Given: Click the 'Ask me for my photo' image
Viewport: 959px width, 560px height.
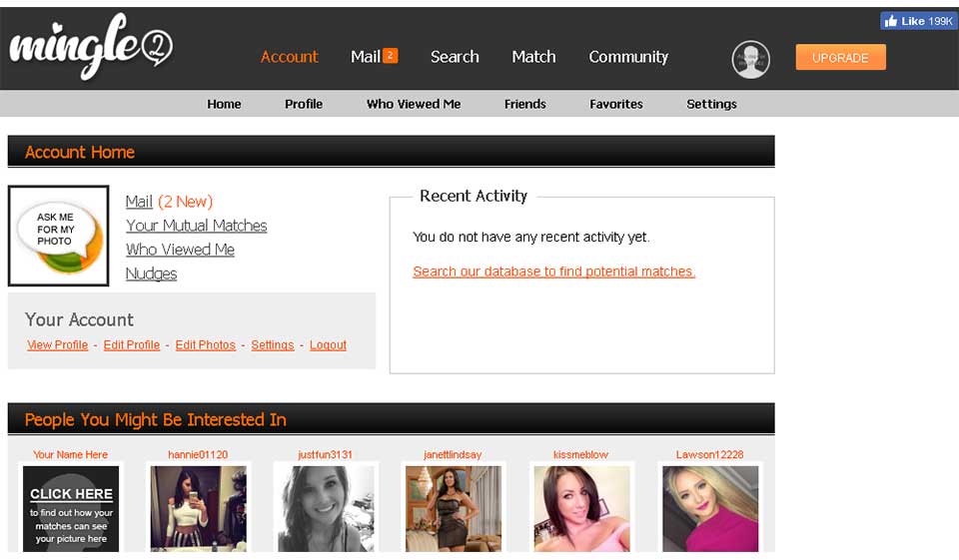Looking at the screenshot, I should click(58, 236).
